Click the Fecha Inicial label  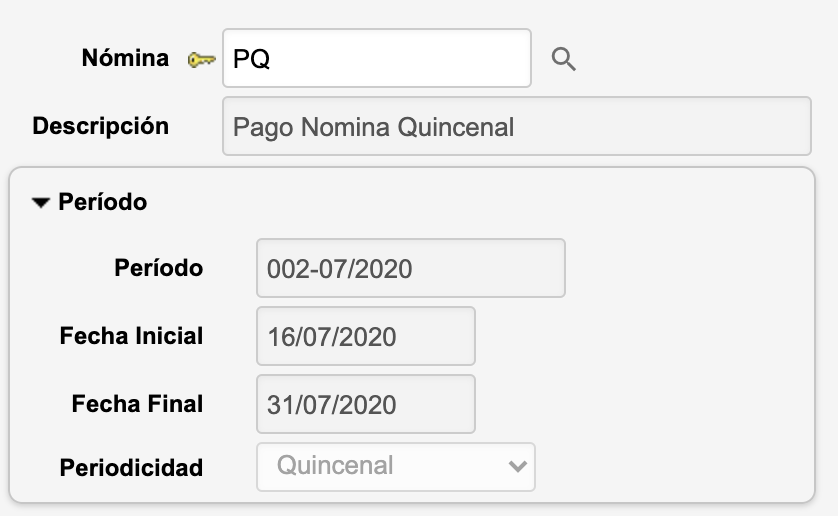(x=131, y=336)
